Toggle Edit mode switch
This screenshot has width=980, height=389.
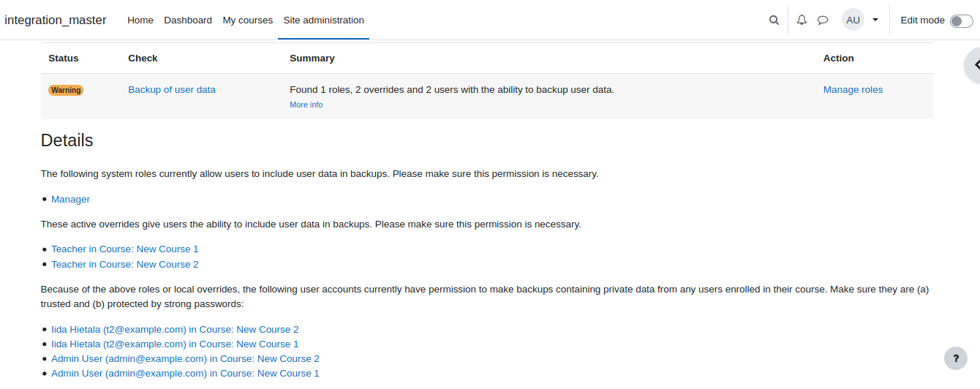point(961,20)
